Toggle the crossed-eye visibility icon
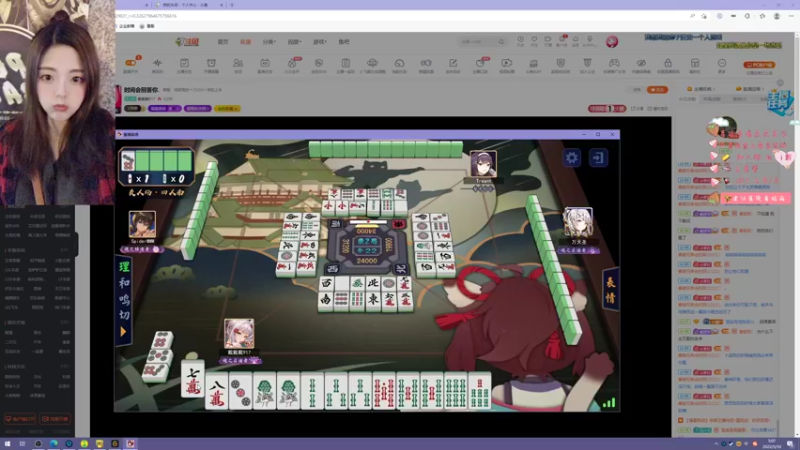 click(x=641, y=63)
